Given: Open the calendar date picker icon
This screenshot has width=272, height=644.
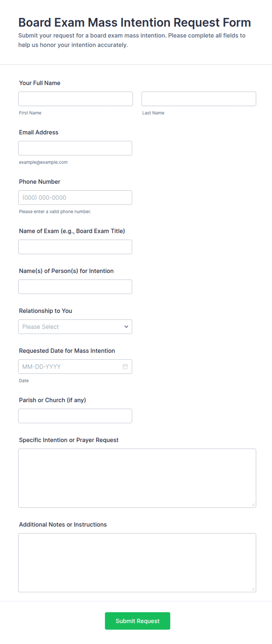Looking at the screenshot, I should [x=125, y=367].
